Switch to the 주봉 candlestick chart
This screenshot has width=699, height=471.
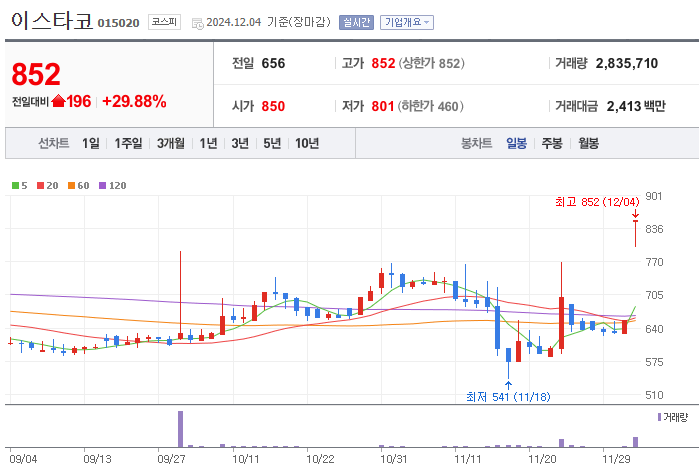click(x=552, y=143)
